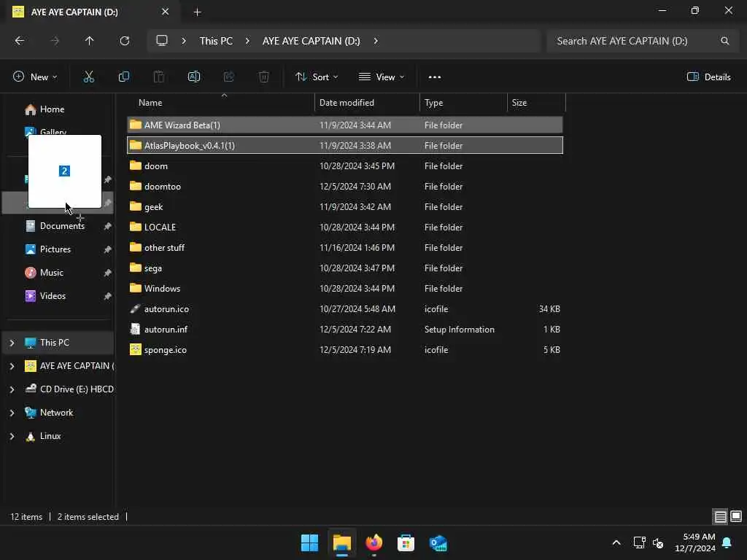The image size is (747, 560).
Task: Expand Network tree node
Action: [x=12, y=413]
